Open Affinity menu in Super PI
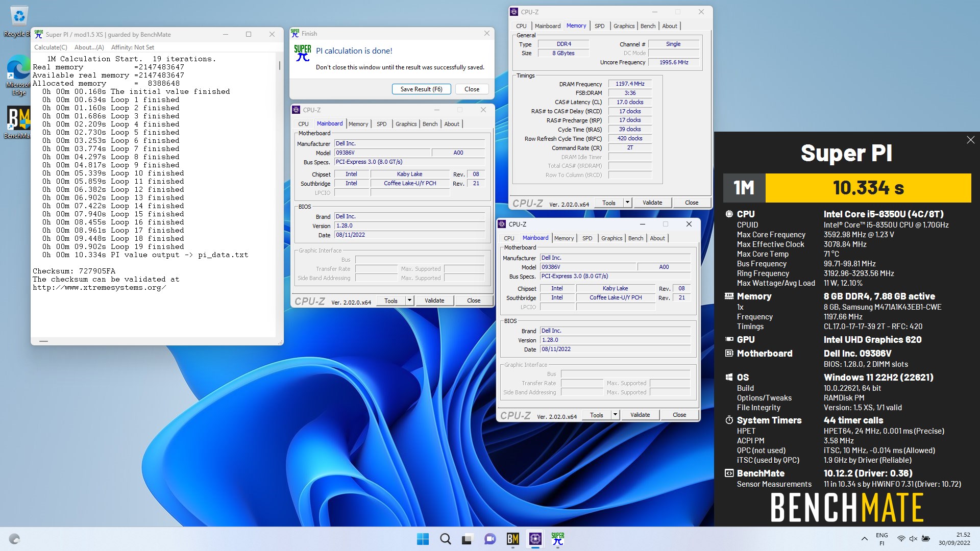 click(133, 47)
